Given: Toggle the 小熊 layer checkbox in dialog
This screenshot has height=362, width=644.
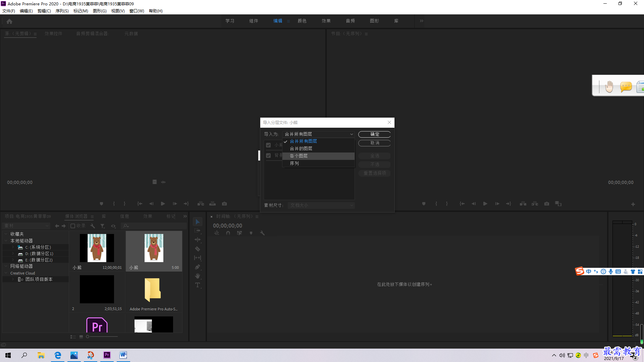Looking at the screenshot, I should click(x=268, y=145).
